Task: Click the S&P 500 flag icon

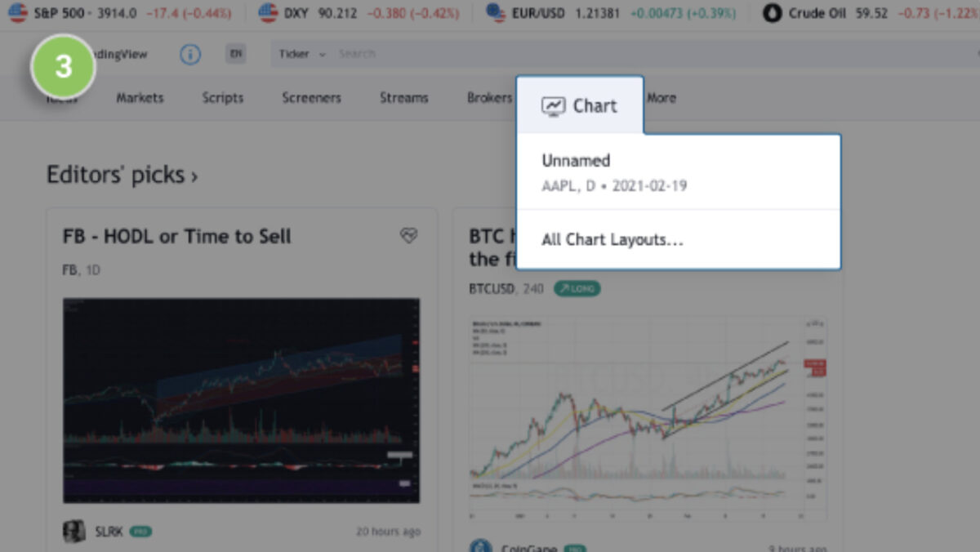Action: tap(18, 13)
